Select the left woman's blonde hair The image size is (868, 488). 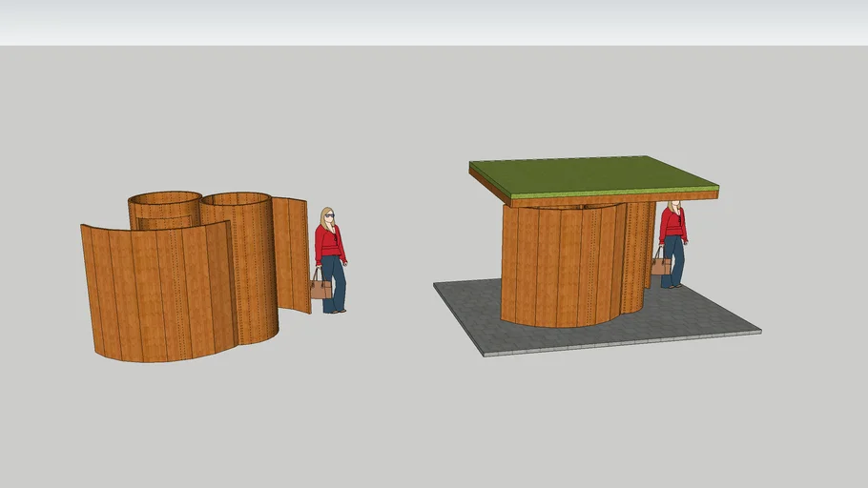coord(325,219)
